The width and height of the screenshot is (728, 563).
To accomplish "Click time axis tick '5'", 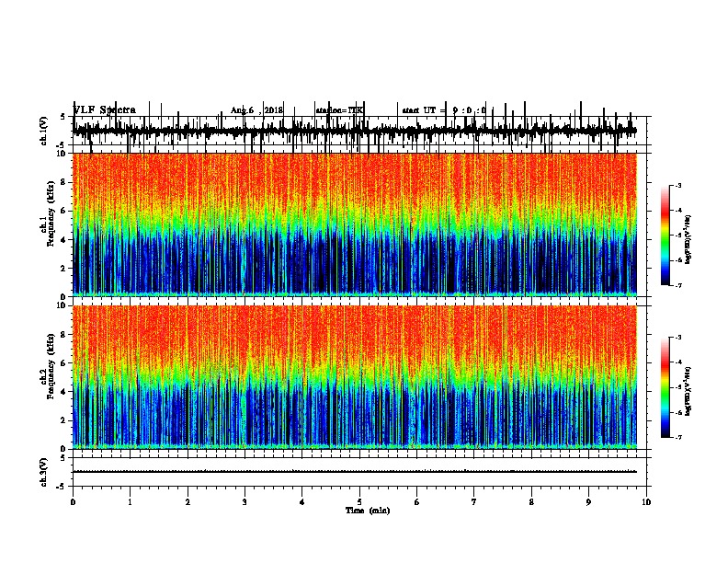I will point(359,502).
